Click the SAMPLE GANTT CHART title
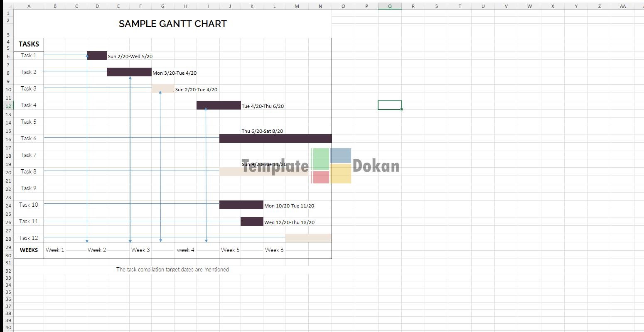 (x=173, y=24)
